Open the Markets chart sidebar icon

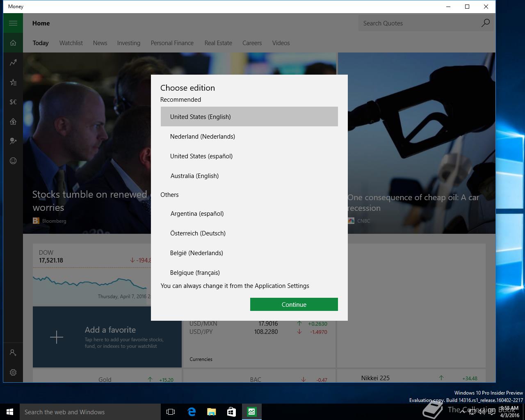click(x=13, y=62)
